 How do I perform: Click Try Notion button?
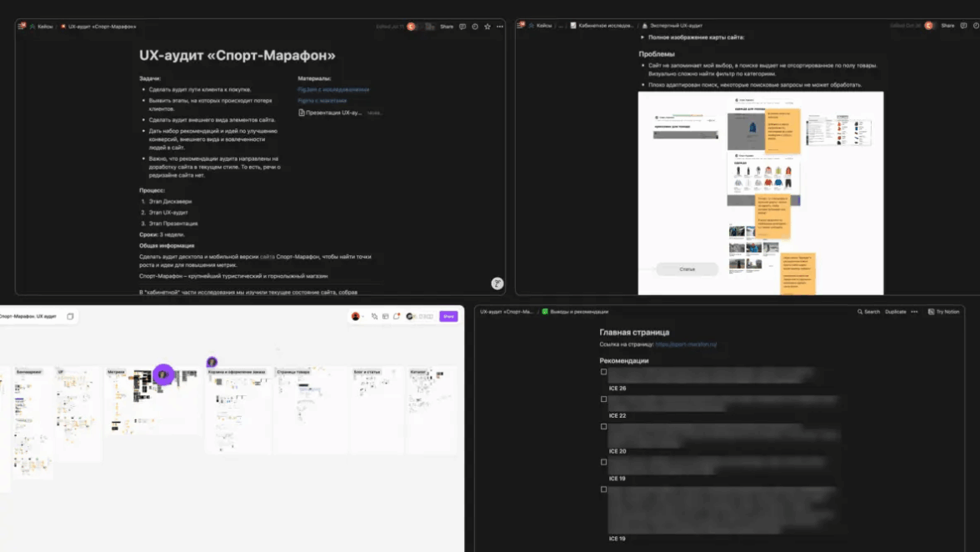(943, 311)
